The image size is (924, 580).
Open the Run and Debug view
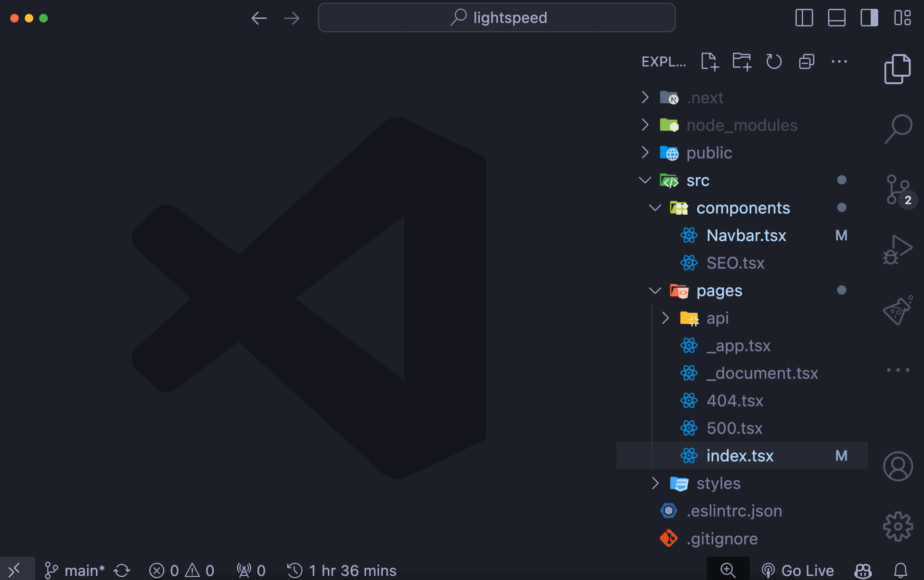coord(898,249)
